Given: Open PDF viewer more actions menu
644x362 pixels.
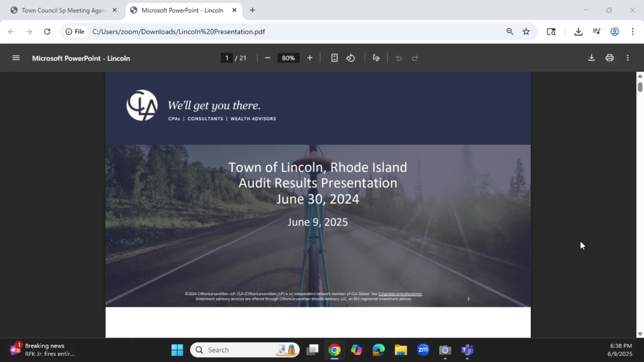Looking at the screenshot, I should point(628,58).
